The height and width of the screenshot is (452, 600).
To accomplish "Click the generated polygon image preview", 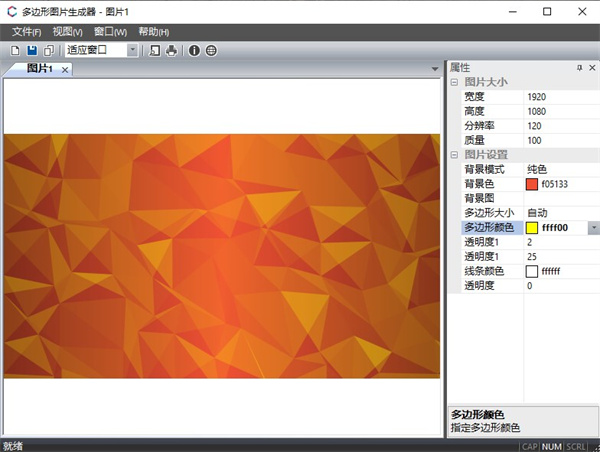I will point(222,256).
